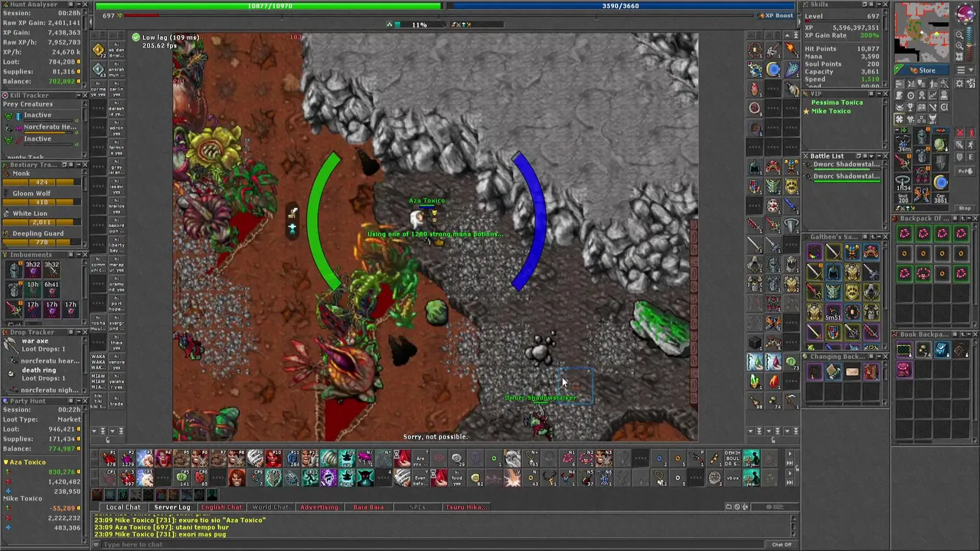Click the death ring drop entry
The image size is (980, 551).
click(x=41, y=374)
